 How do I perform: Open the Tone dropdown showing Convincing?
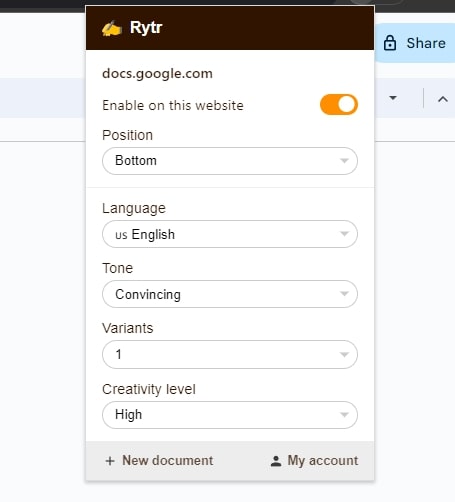click(230, 294)
